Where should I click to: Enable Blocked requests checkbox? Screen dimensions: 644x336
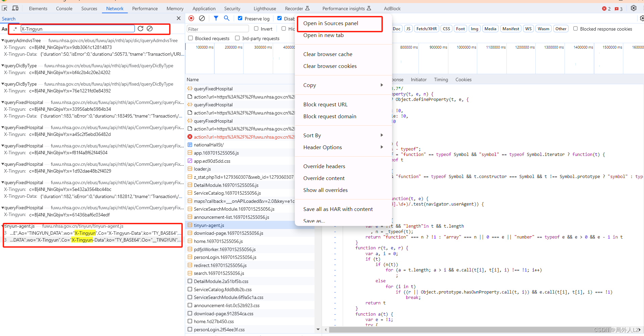tap(191, 38)
